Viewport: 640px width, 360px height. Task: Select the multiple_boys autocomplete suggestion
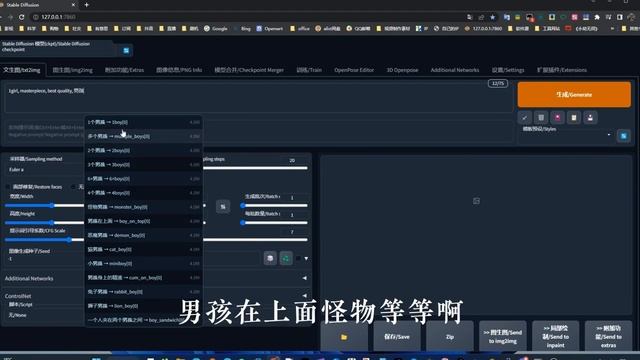pyautogui.click(x=143, y=136)
